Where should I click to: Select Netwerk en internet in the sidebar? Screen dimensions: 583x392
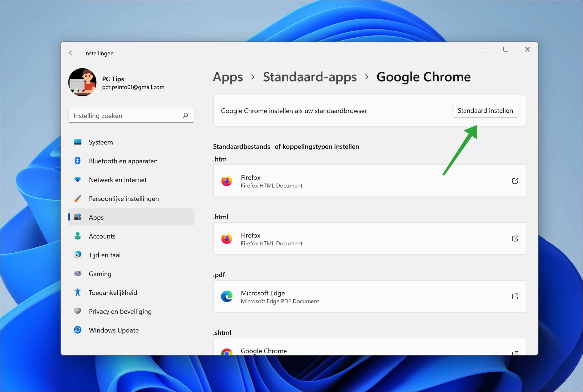118,180
